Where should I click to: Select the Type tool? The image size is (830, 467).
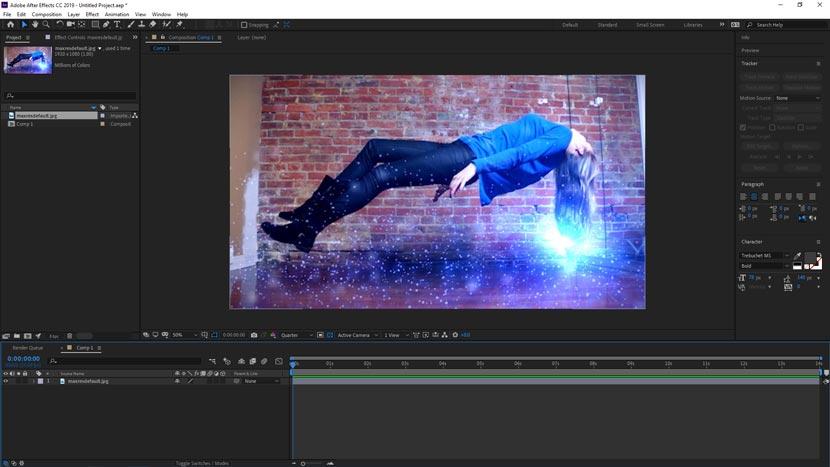[118, 24]
